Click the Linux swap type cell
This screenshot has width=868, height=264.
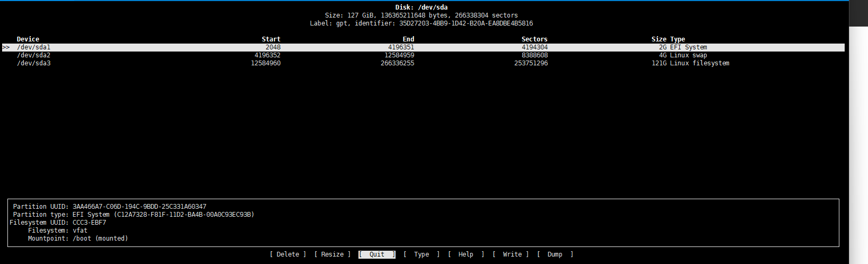[688, 55]
